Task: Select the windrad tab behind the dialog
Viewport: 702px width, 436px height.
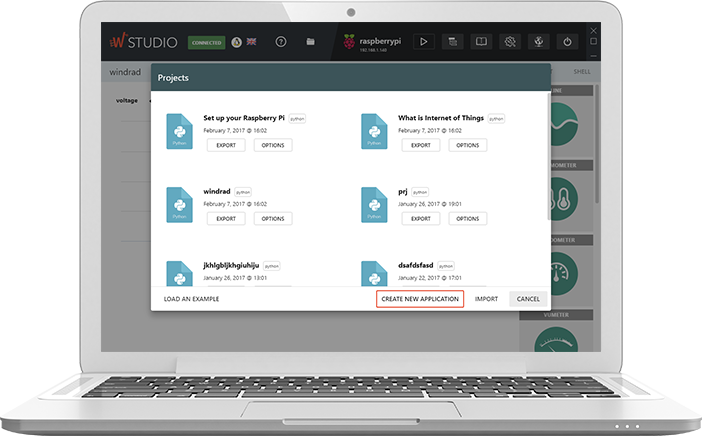Action: click(x=124, y=72)
